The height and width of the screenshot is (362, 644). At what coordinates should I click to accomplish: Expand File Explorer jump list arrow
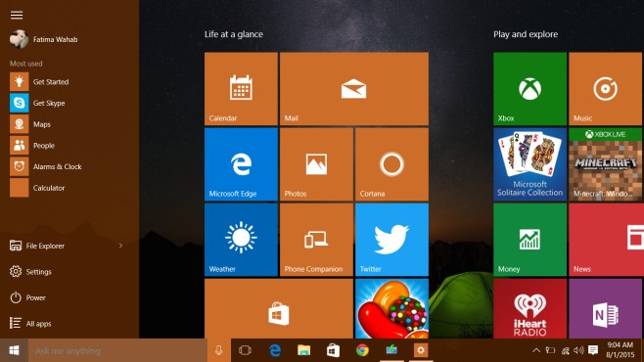(x=120, y=246)
